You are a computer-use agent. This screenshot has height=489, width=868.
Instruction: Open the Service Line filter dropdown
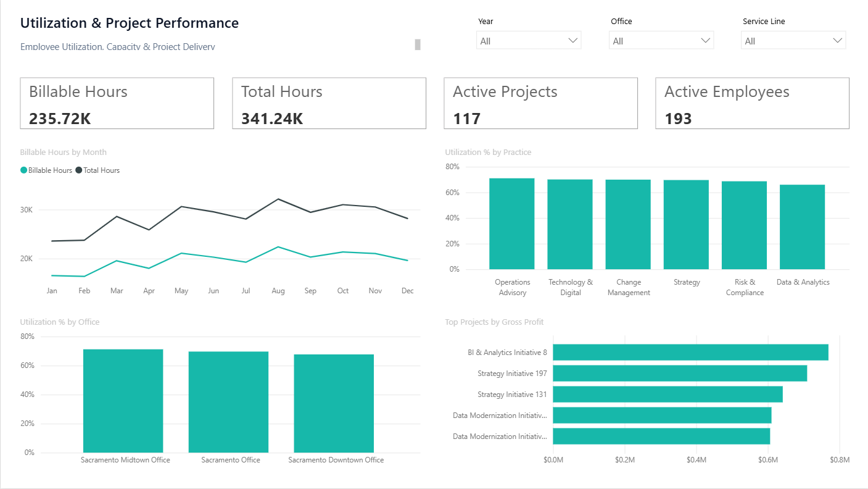[793, 41]
